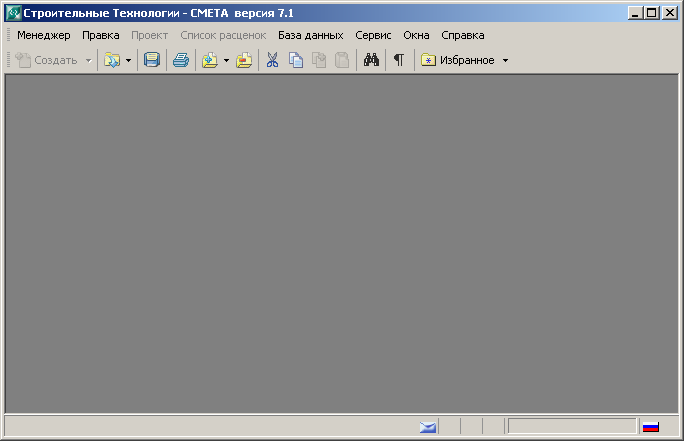The image size is (684, 441).
Task: Open the Сервис menu
Action: pyautogui.click(x=373, y=35)
